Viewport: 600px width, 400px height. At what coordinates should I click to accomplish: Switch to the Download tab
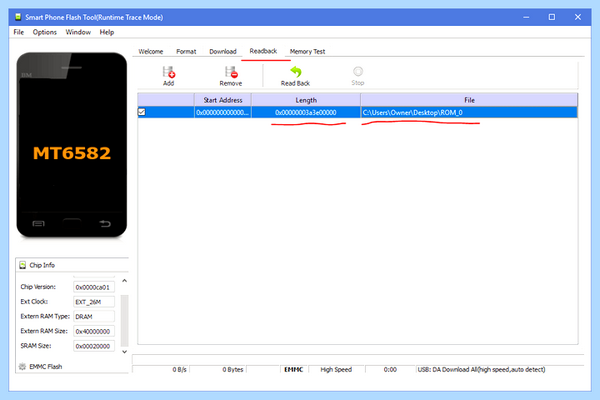coord(223,51)
